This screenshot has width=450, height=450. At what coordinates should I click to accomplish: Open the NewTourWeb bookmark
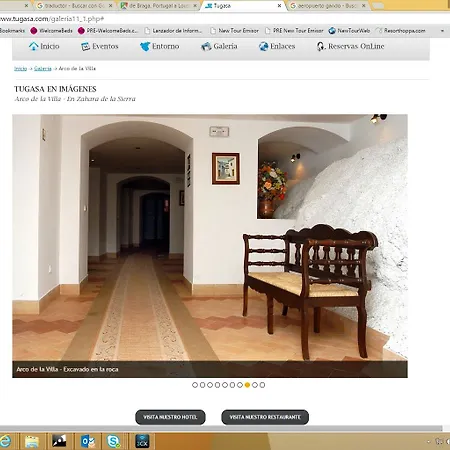(x=349, y=31)
